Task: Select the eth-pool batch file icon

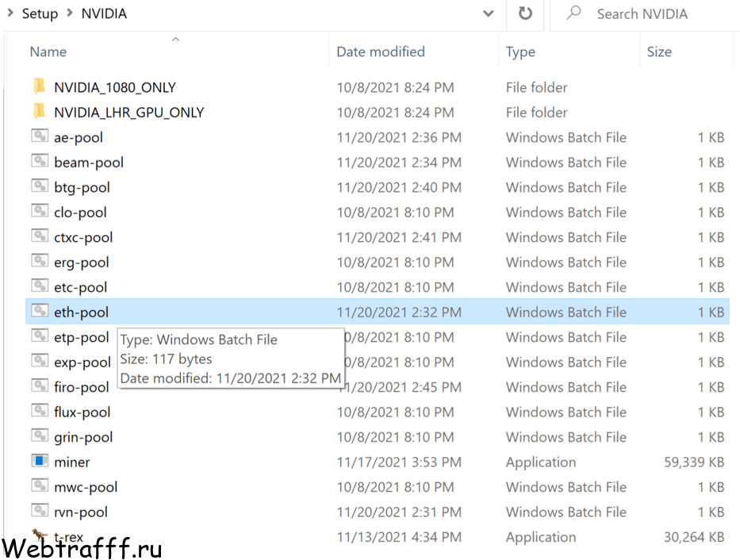Action: tap(40, 312)
